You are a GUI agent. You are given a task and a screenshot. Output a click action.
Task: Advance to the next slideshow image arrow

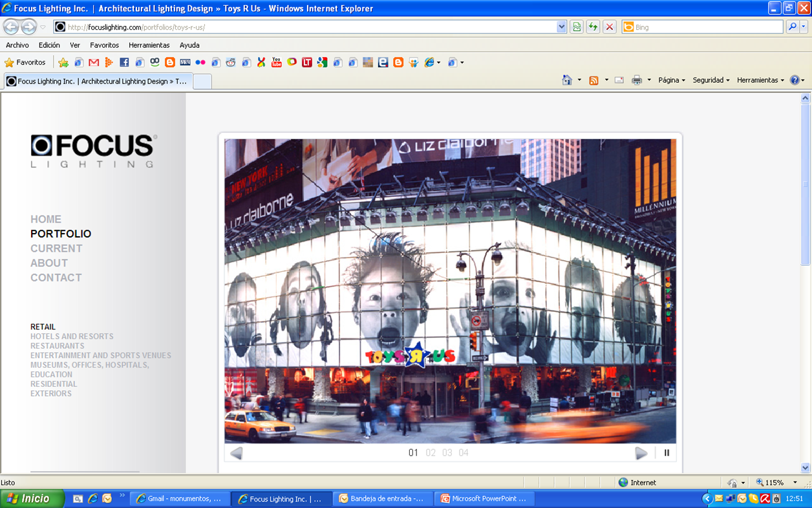[641, 453]
